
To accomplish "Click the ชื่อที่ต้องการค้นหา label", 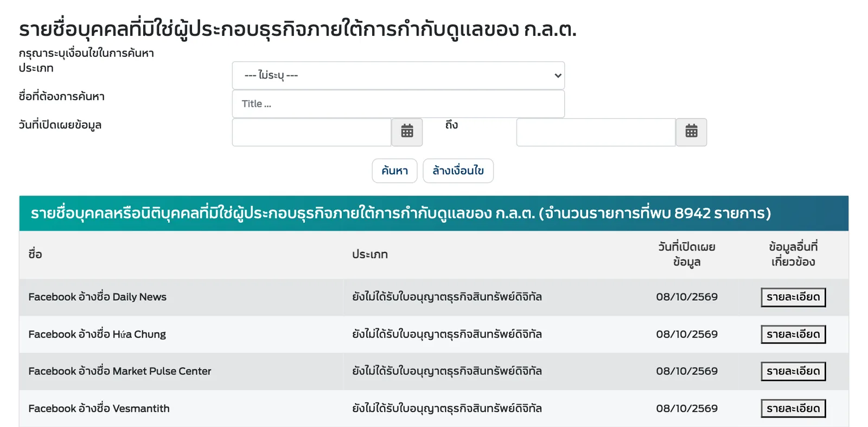I will (61, 96).
